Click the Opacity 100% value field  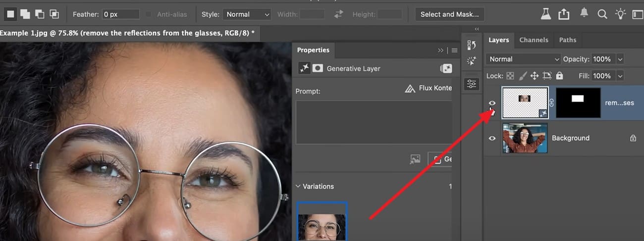point(603,59)
